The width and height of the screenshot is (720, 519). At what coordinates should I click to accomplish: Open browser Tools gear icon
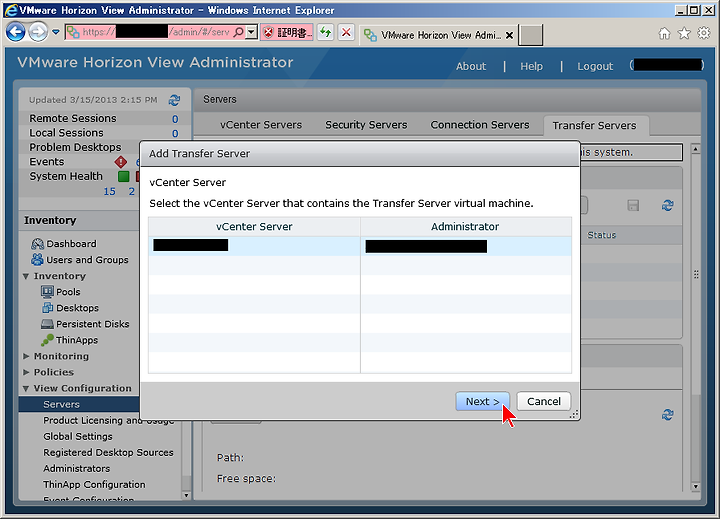click(x=703, y=33)
